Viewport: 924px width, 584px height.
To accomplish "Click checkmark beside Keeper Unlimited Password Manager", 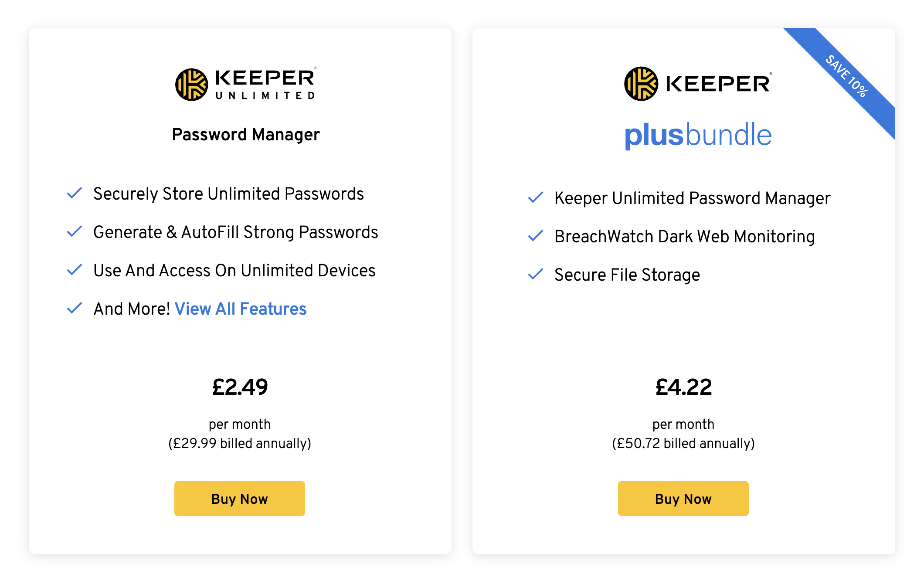I will 536,197.
